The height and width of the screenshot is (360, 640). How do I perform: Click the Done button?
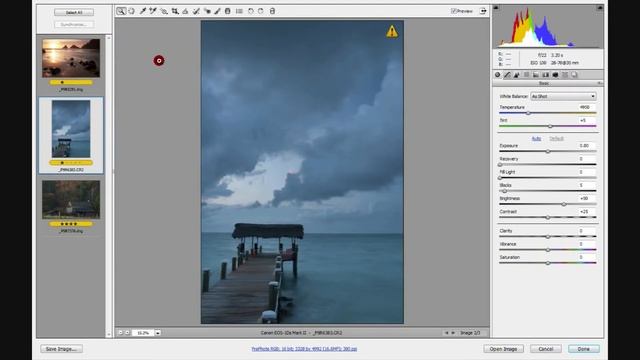(x=584, y=349)
